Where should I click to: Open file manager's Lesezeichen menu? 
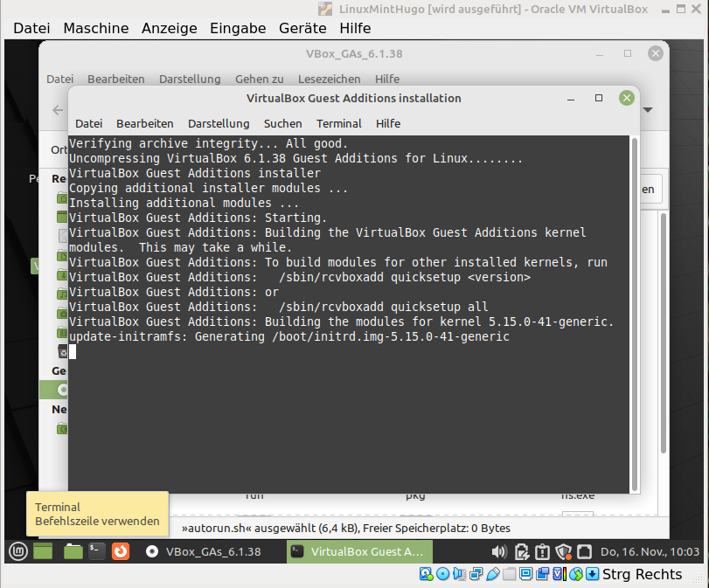point(330,80)
